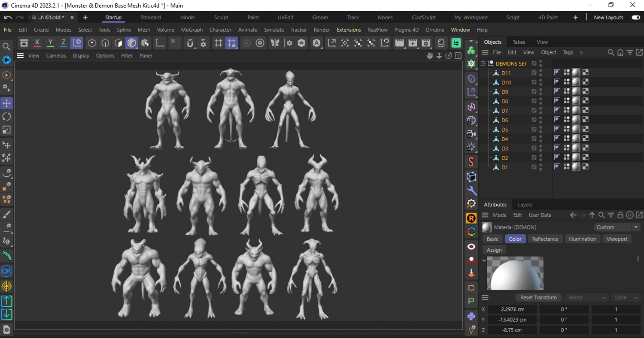The width and height of the screenshot is (644, 338).
Task: Click the Y position input field
Action: click(x=512, y=320)
